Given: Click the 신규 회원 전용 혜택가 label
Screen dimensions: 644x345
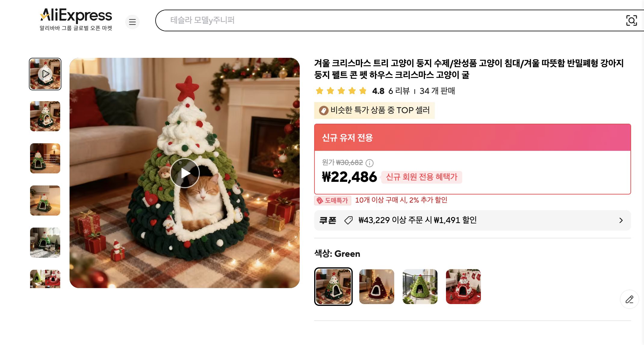Looking at the screenshot, I should (x=422, y=177).
